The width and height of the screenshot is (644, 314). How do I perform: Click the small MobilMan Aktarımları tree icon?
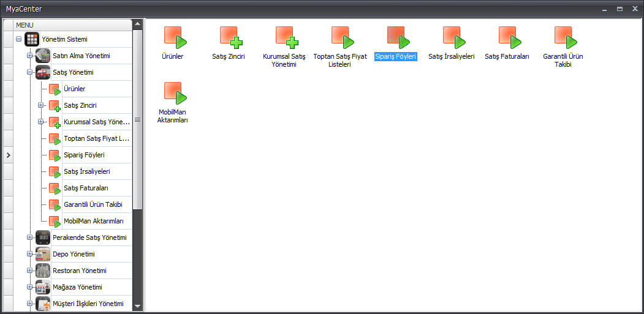[x=55, y=221]
